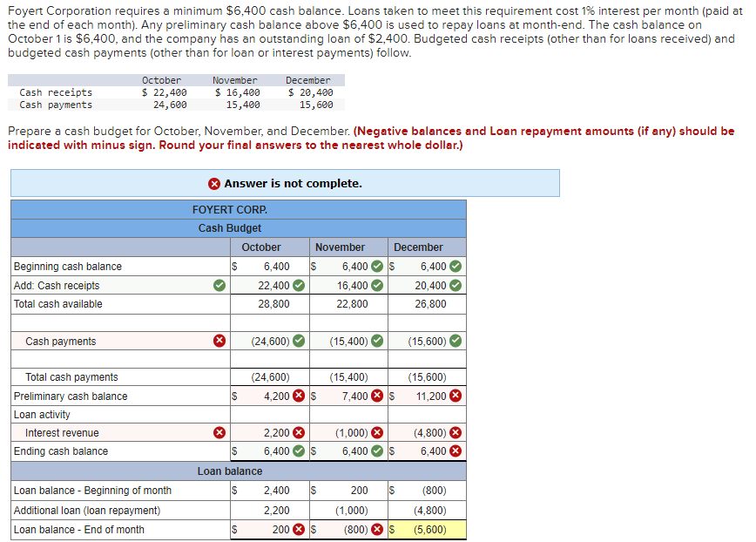The height and width of the screenshot is (542, 756).
Task: Click the December column header
Action: tap(419, 247)
